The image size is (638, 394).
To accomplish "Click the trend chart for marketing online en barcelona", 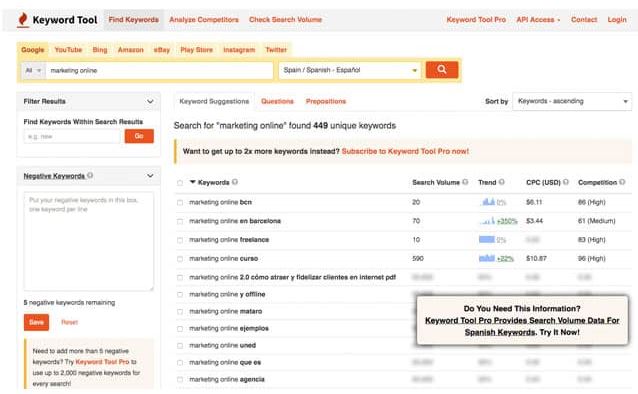I will pos(487,221).
